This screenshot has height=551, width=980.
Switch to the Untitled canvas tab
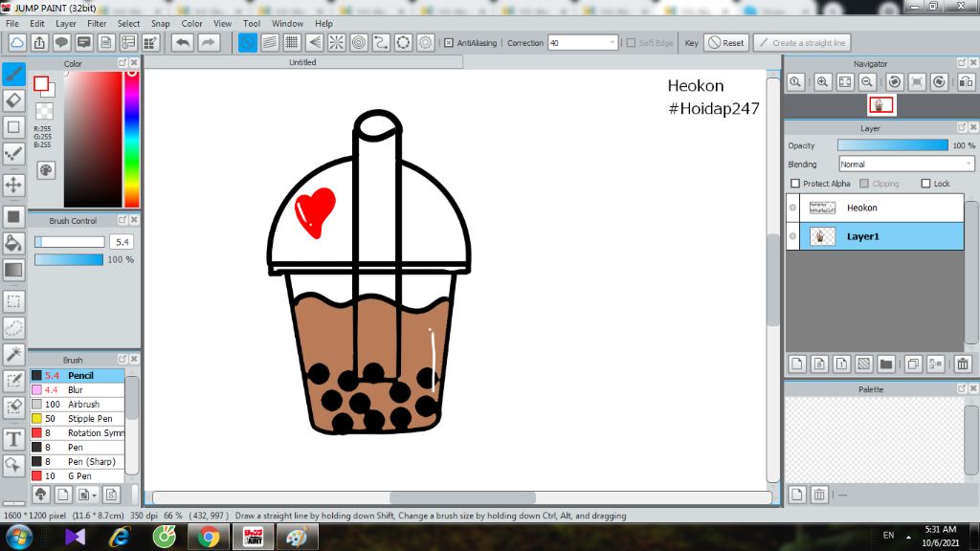point(303,62)
